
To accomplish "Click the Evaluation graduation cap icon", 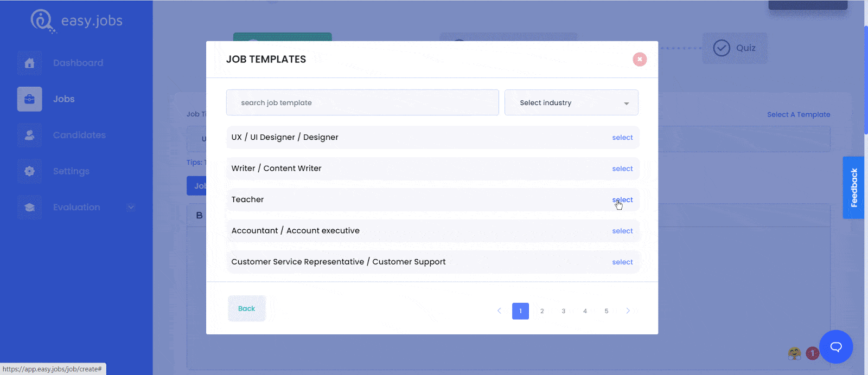I will (29, 207).
